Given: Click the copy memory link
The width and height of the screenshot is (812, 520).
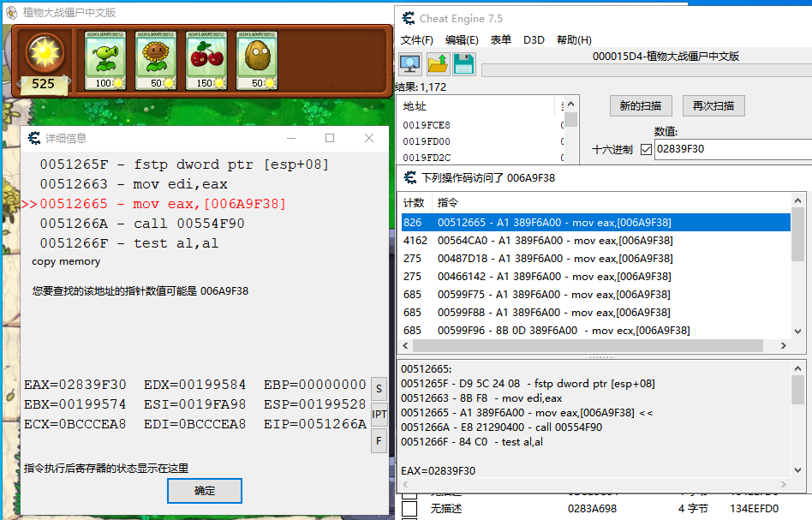Looking at the screenshot, I should (x=66, y=261).
